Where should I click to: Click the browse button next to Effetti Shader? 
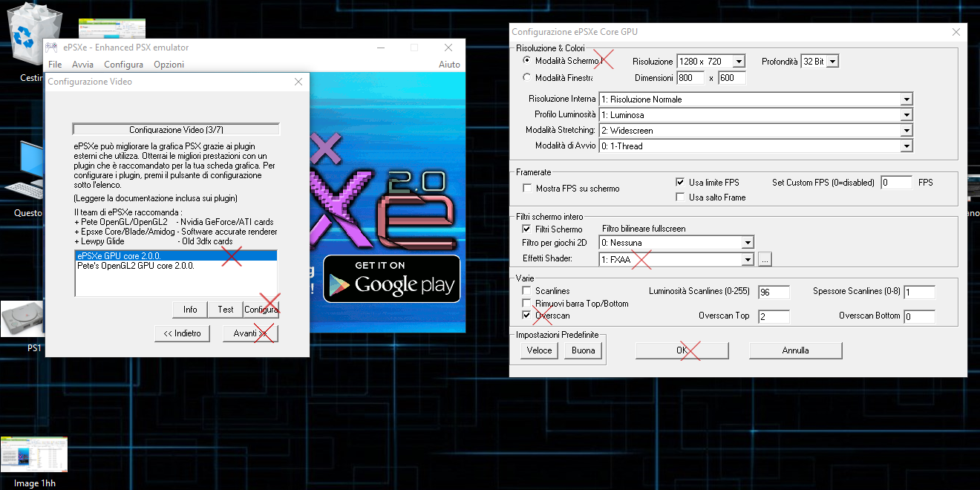click(x=765, y=259)
